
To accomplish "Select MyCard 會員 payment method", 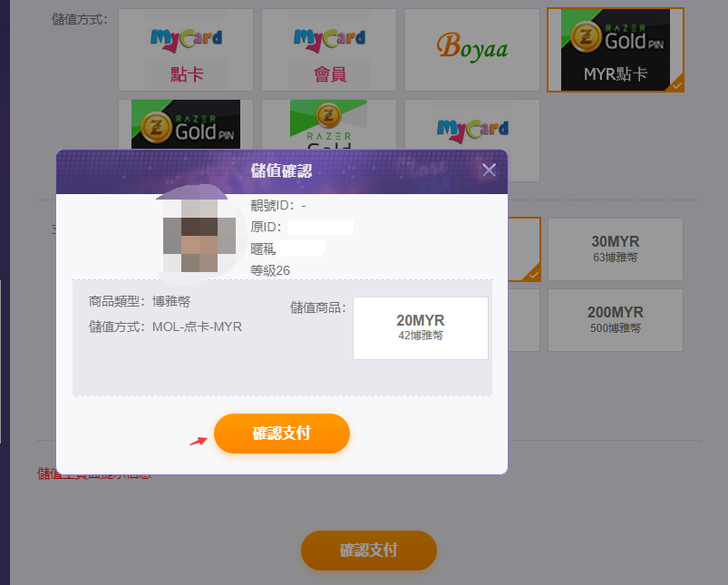I will coord(329,50).
